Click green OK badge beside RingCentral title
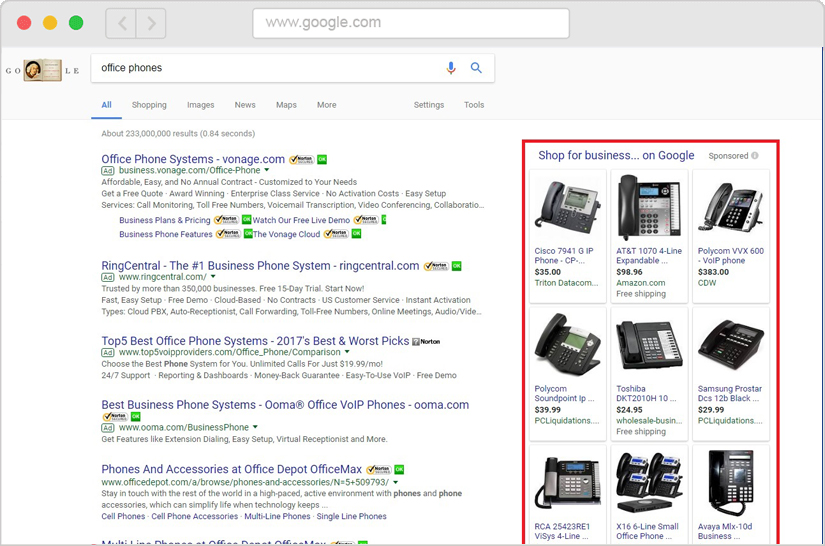This screenshot has width=825, height=546. (x=456, y=266)
